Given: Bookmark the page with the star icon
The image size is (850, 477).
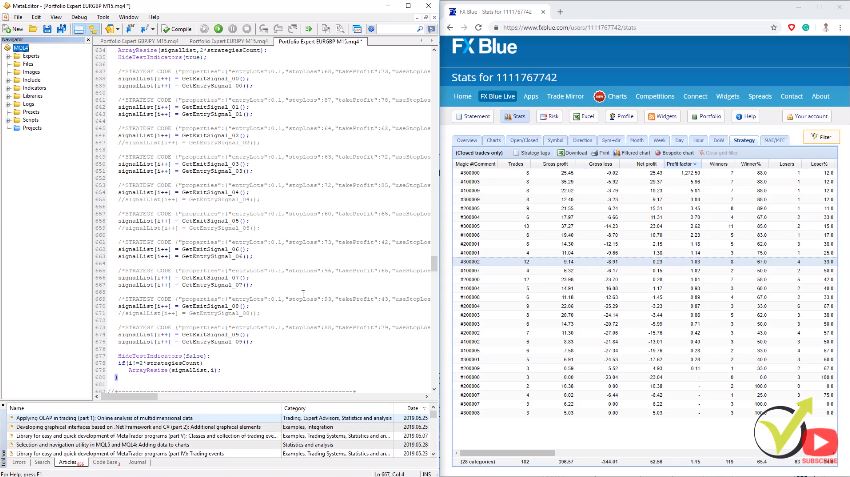Looking at the screenshot, I should click(774, 27).
